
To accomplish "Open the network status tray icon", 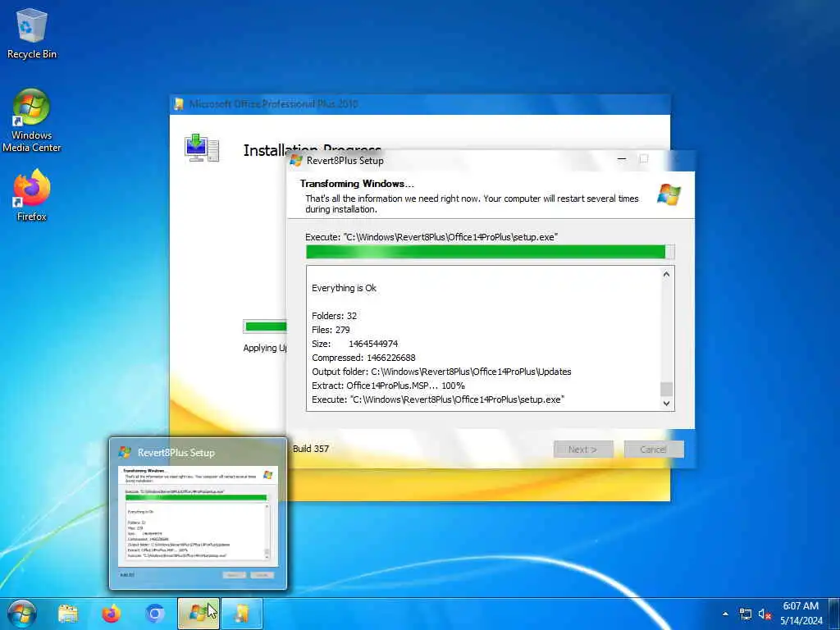I will (x=745, y=614).
